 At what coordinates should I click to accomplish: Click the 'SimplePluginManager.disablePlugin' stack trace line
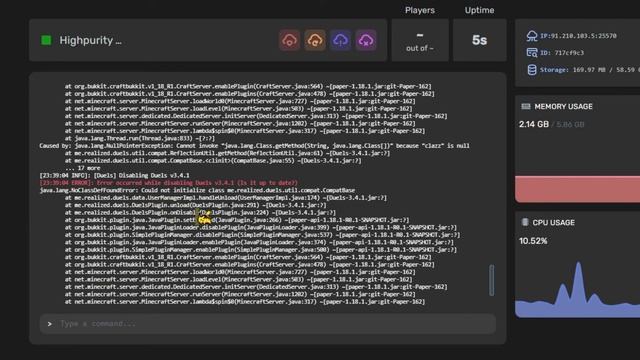(262, 235)
